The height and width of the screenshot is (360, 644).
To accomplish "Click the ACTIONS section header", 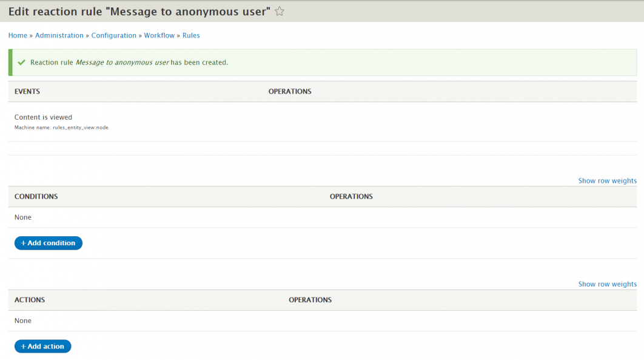I will coord(29,300).
